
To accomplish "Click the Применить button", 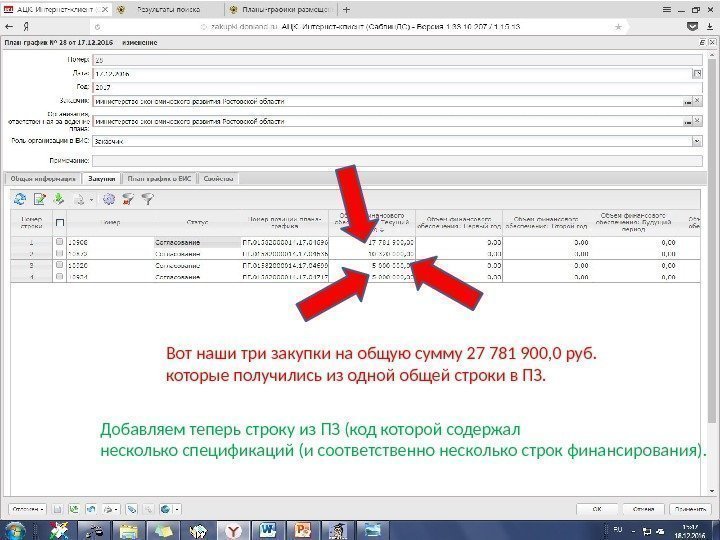I will [x=690, y=509].
